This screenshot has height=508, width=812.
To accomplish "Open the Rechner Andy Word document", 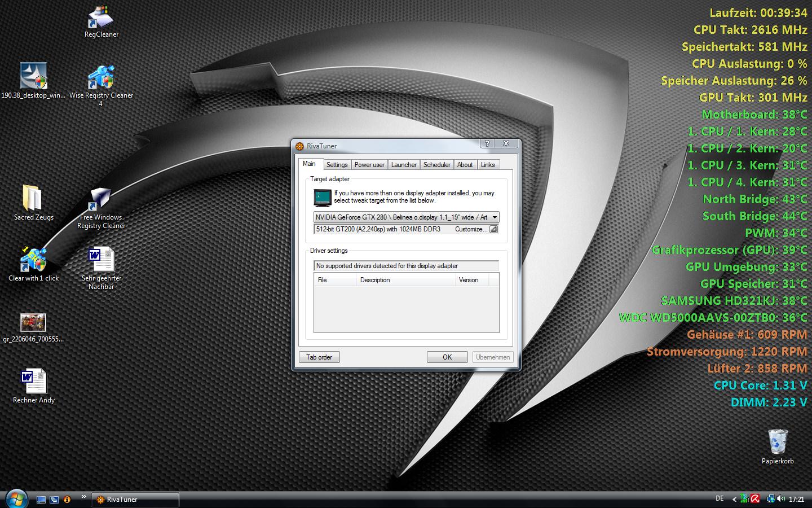I will pos(34,386).
